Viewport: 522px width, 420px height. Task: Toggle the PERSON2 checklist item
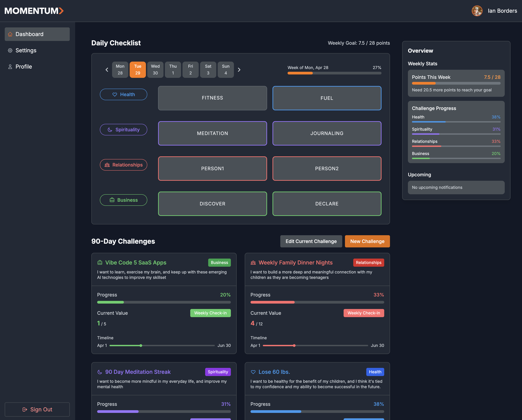point(327,169)
